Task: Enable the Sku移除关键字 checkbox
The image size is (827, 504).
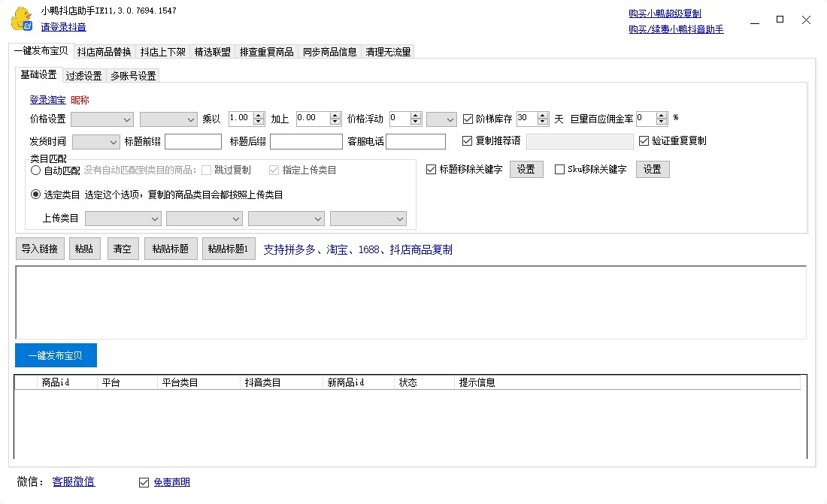Action: click(x=559, y=169)
